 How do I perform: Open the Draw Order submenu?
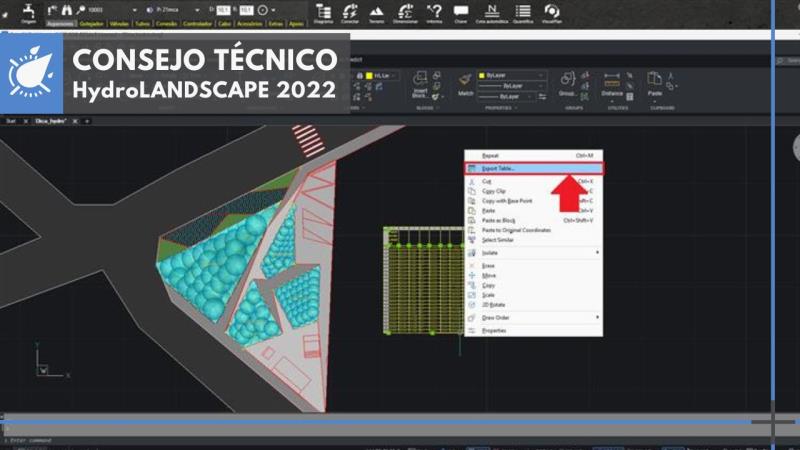(533, 317)
